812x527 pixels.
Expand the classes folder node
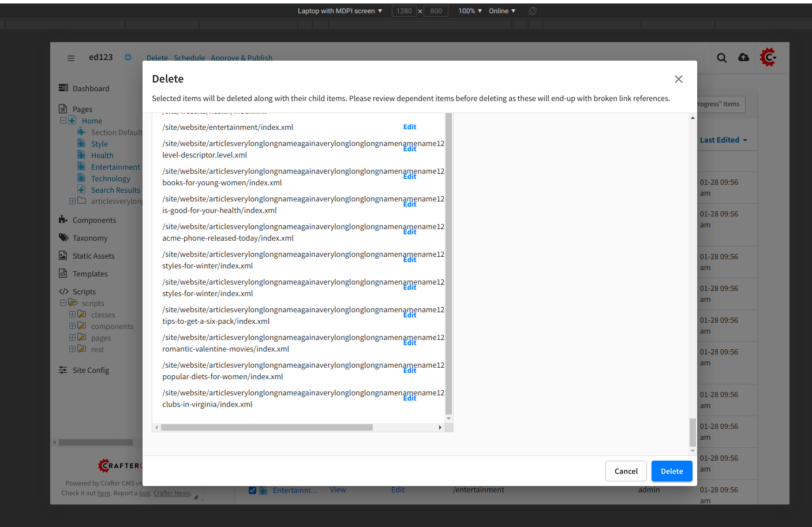point(72,314)
